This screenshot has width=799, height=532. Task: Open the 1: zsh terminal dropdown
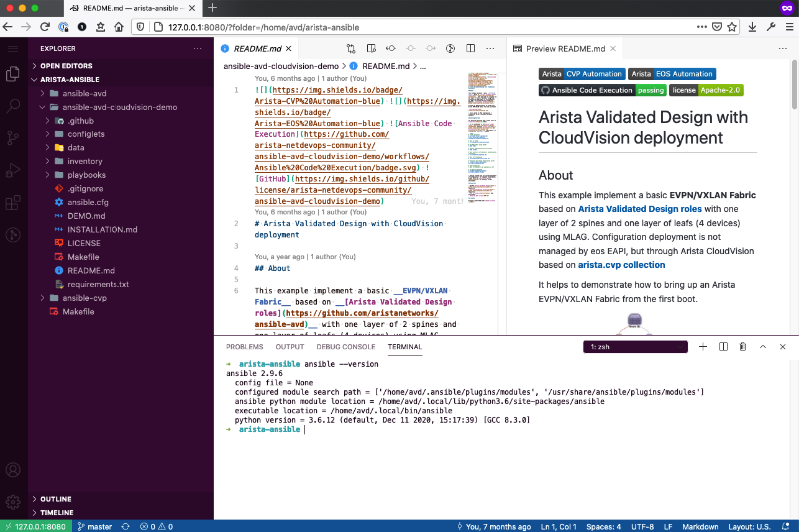click(x=634, y=346)
